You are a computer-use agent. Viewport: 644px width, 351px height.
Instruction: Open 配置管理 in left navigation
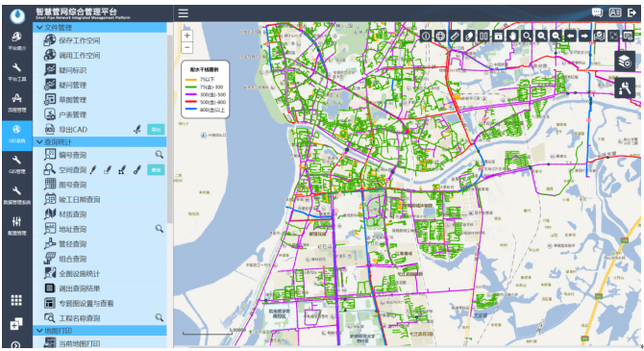pos(17,226)
